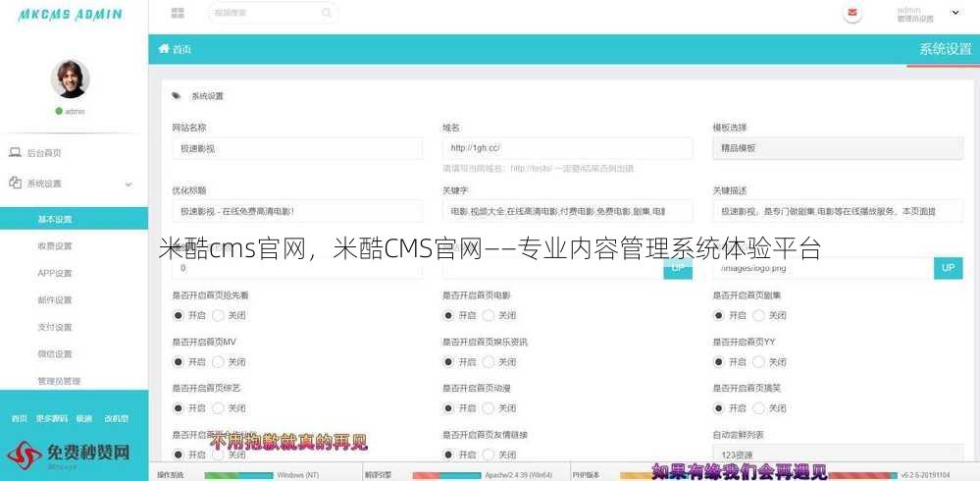Focus the top search input field
The image size is (980, 481).
[273, 13]
